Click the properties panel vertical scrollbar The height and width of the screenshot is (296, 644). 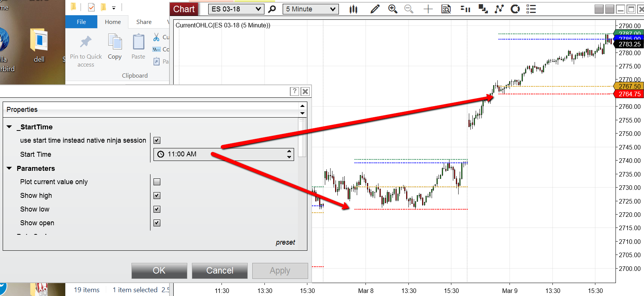tap(302, 137)
